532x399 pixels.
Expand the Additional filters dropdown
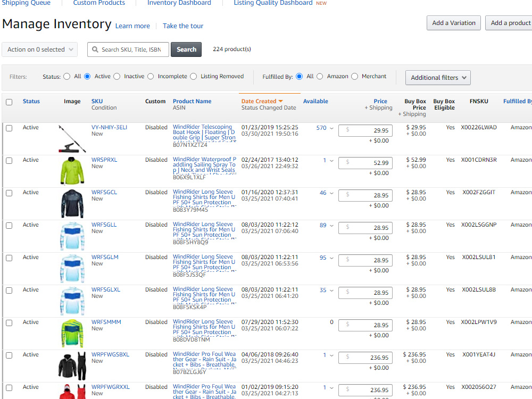pos(438,78)
